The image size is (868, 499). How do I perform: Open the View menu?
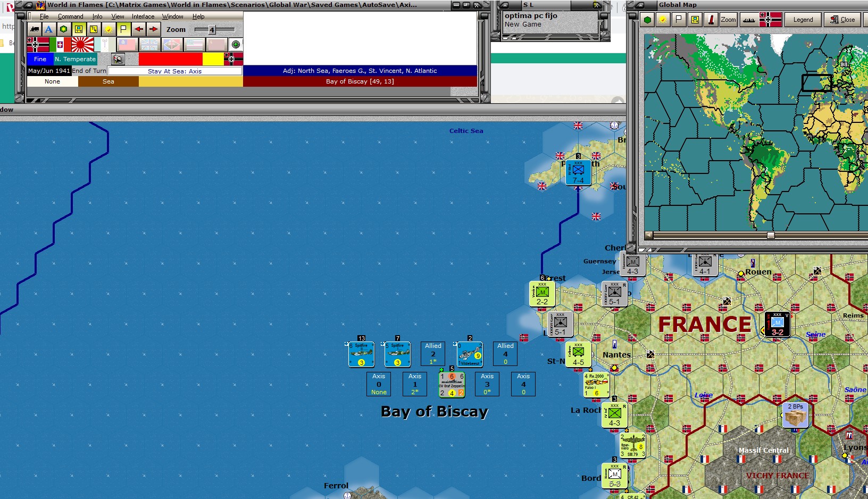tap(118, 16)
